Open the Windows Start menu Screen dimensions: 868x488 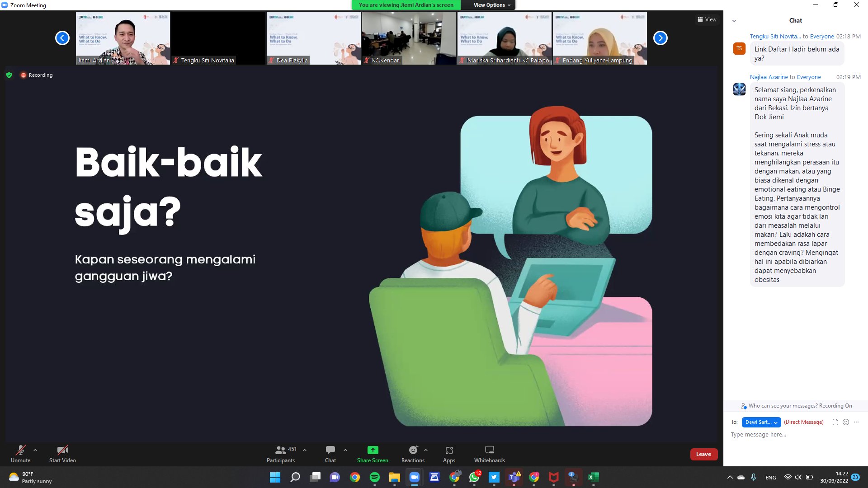tap(275, 477)
